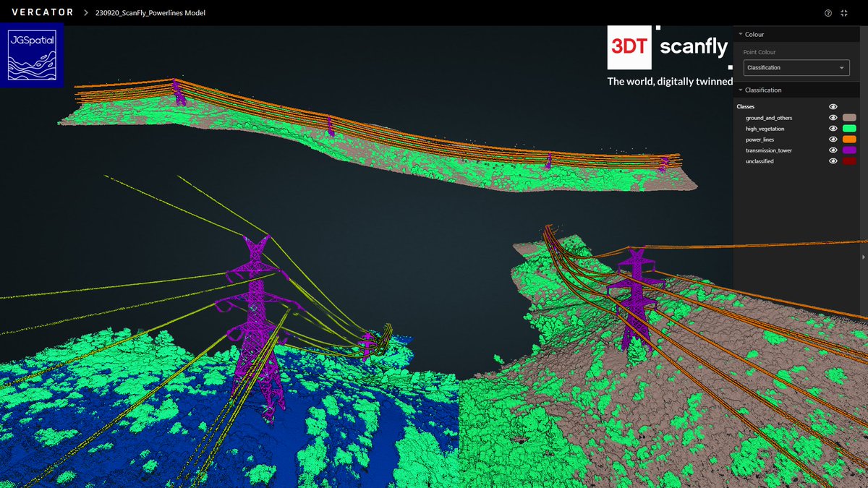
Task: Open the help question mark icon
Action: [828, 13]
